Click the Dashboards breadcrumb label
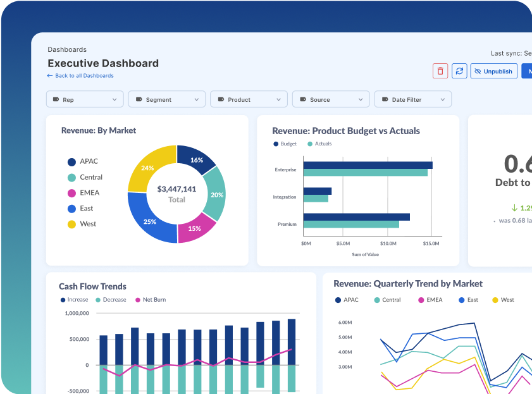Screen dimensions: 532x394 click(67, 49)
